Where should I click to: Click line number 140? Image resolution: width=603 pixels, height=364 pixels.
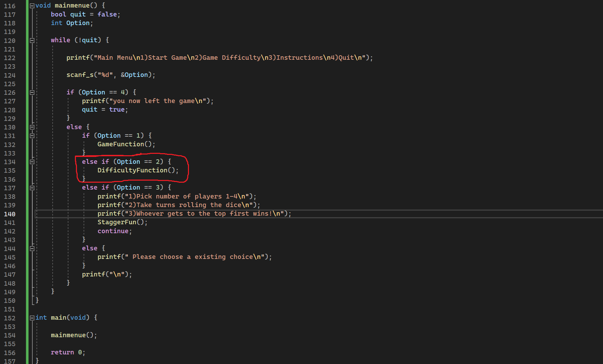10,214
